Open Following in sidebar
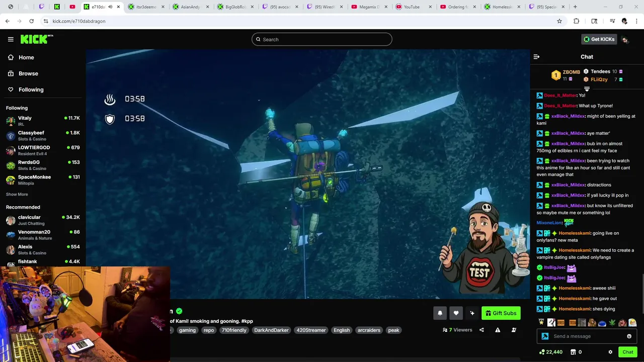Image resolution: width=644 pixels, height=362 pixels. click(26, 89)
